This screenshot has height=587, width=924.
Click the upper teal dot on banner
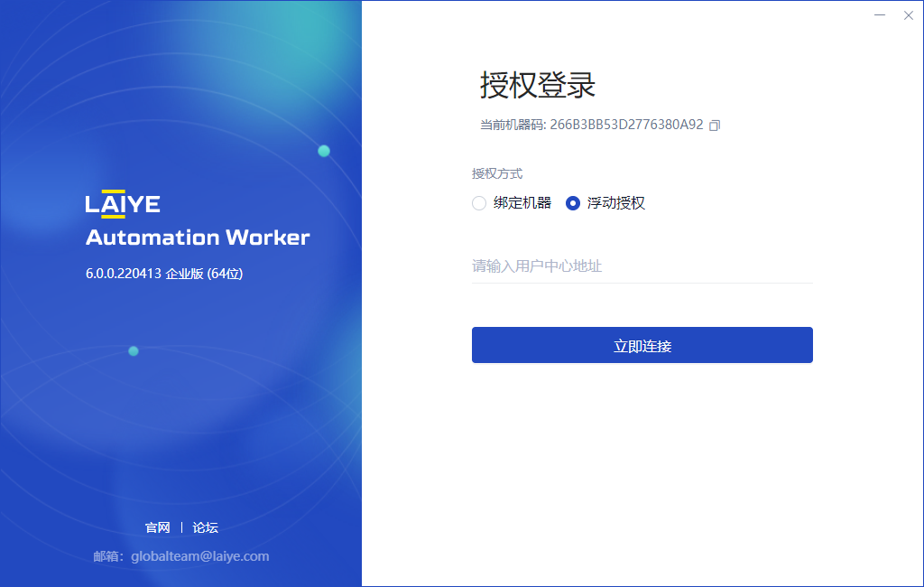(324, 151)
